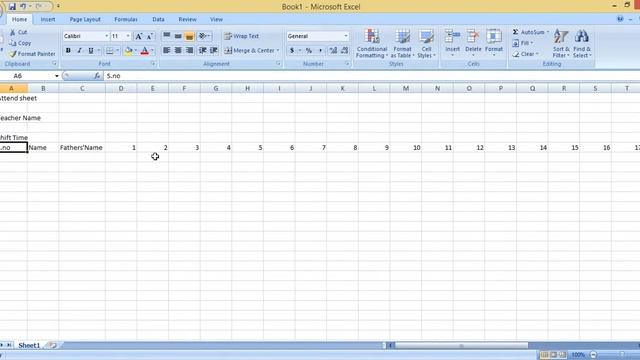
Task: Click the Undo icon in the title bar
Action: (23, 7)
